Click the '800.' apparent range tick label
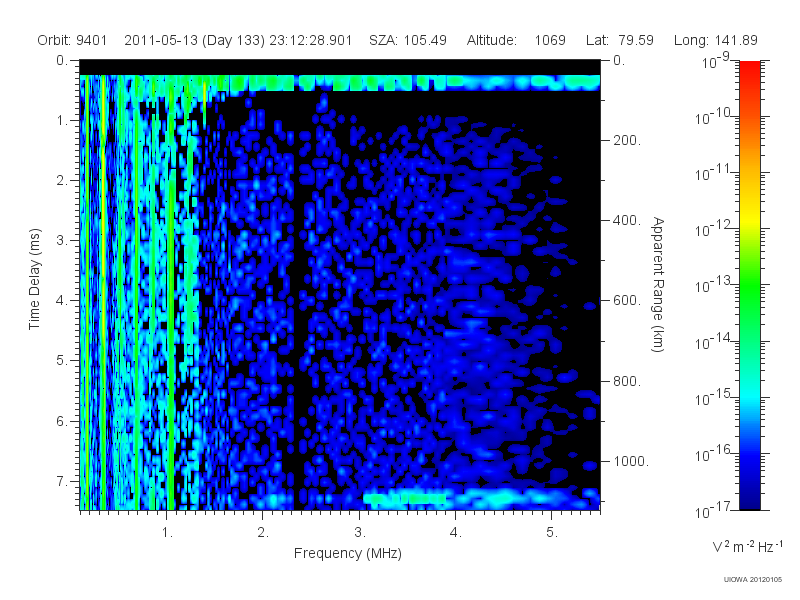 (627, 381)
